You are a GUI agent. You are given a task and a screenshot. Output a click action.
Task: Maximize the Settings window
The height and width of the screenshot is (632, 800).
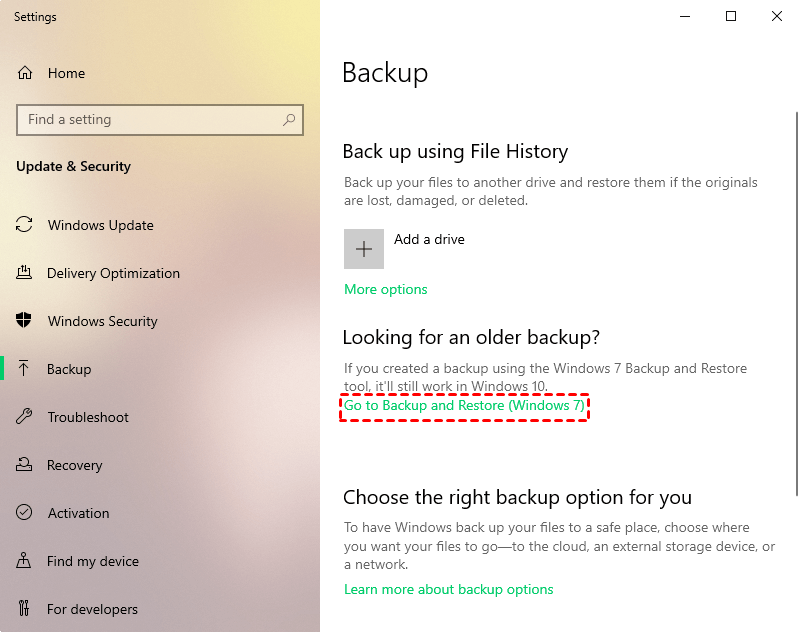(x=731, y=16)
